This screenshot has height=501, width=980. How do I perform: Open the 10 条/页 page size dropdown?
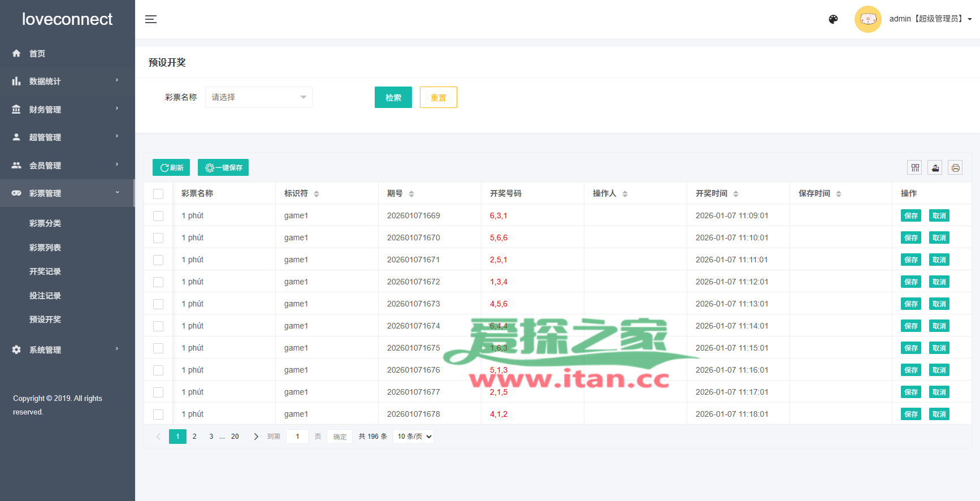tap(414, 437)
